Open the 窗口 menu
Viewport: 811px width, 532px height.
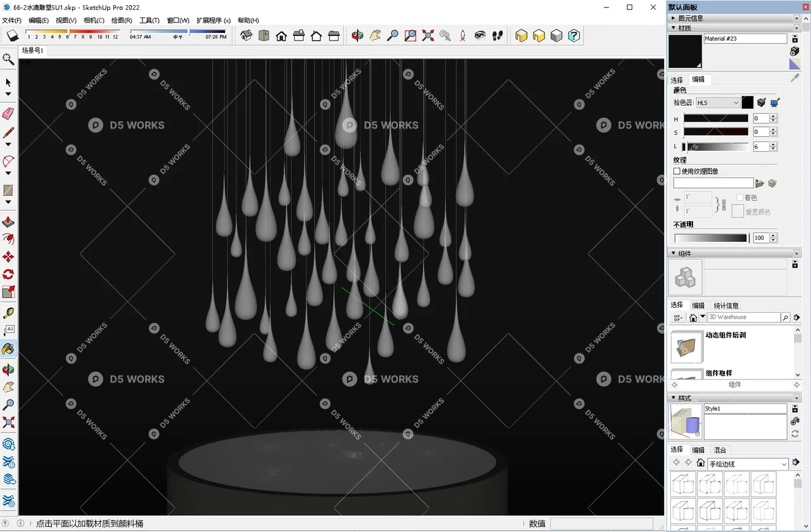pyautogui.click(x=177, y=20)
